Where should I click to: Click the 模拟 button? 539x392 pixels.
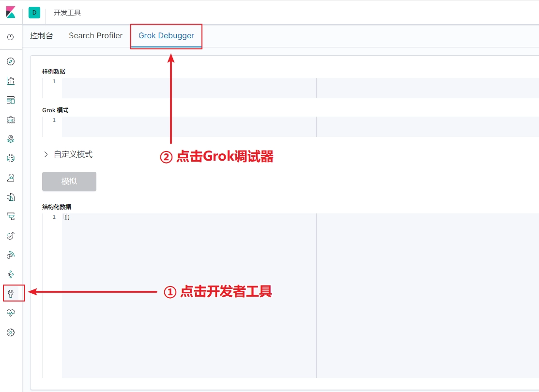[69, 181]
